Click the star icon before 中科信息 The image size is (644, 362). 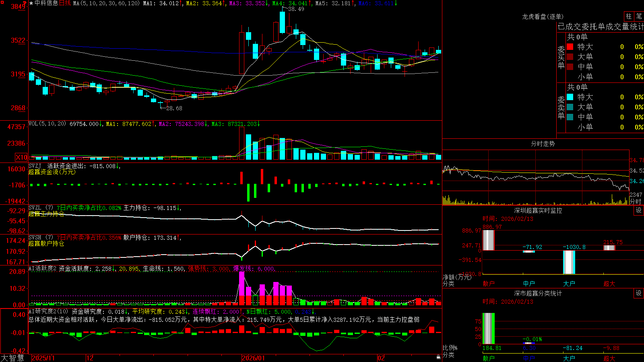click(x=31, y=3)
